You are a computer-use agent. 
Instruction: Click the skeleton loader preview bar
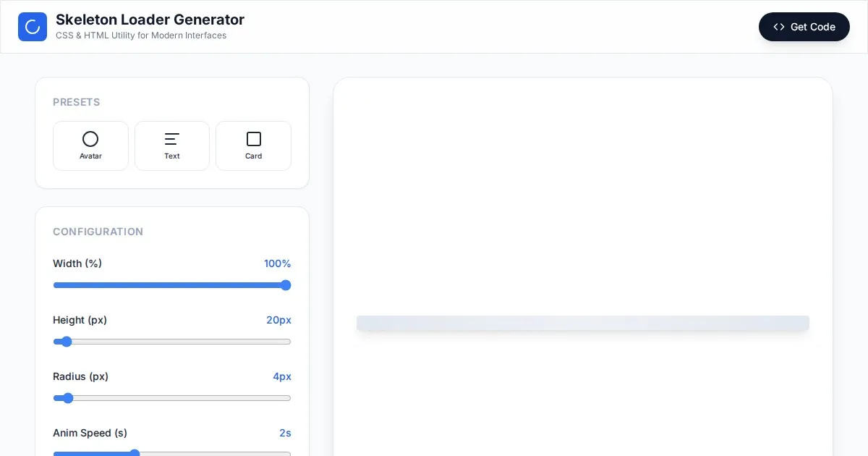582,324
